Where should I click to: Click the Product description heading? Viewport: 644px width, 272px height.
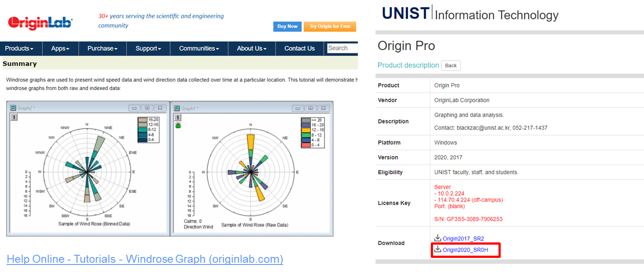coord(408,65)
